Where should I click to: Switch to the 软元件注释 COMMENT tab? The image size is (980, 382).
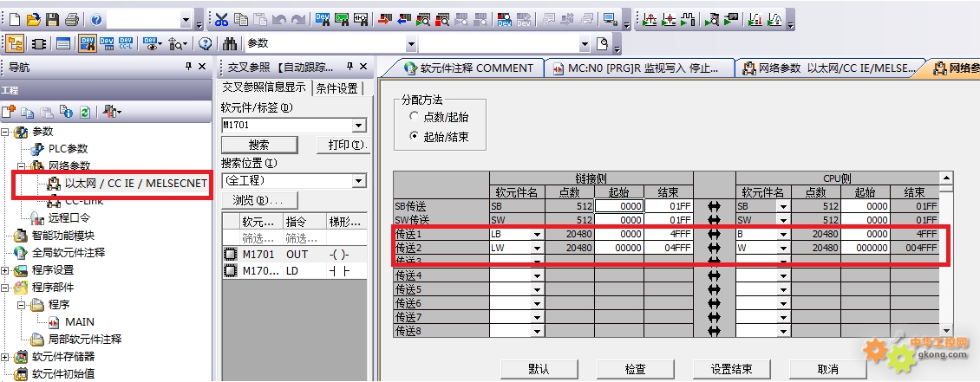(469, 68)
